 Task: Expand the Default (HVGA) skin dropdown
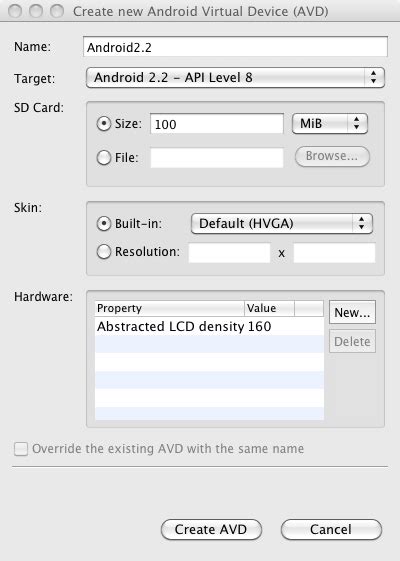282,224
